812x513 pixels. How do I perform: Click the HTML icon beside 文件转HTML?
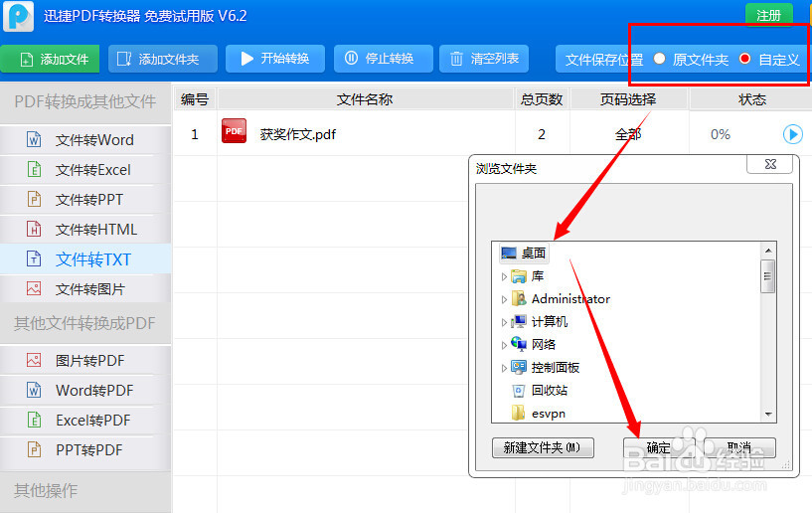click(34, 229)
